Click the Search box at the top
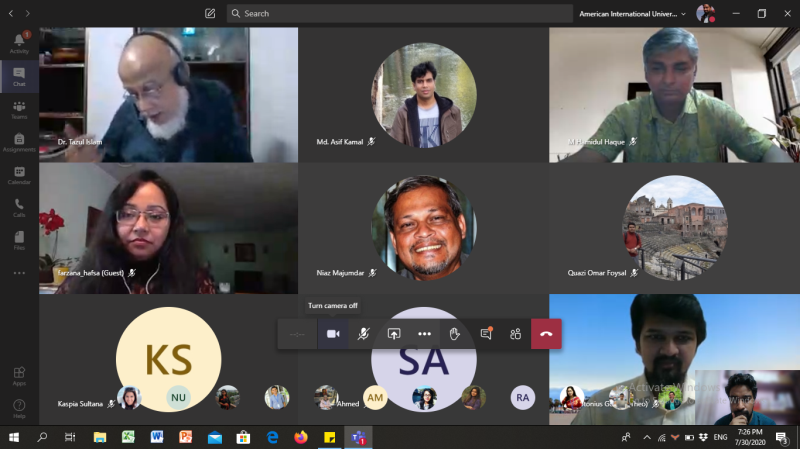Image resolution: width=800 pixels, height=449 pixels. 400,14
